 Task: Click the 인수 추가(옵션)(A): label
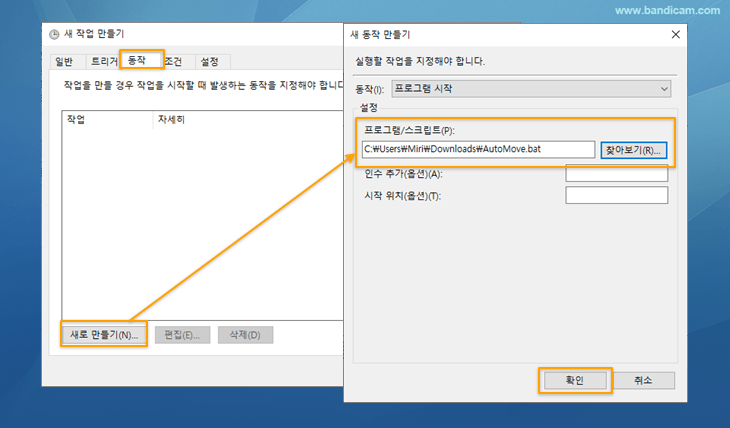point(403,174)
